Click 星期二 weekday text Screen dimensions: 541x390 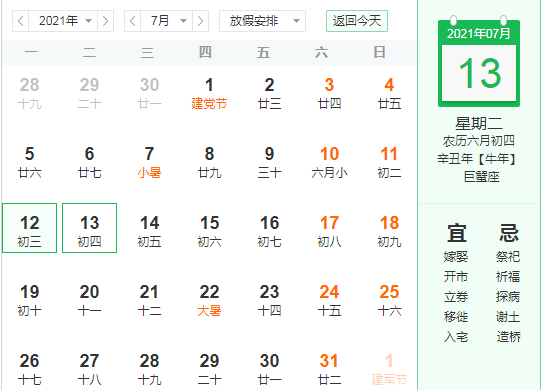(479, 124)
